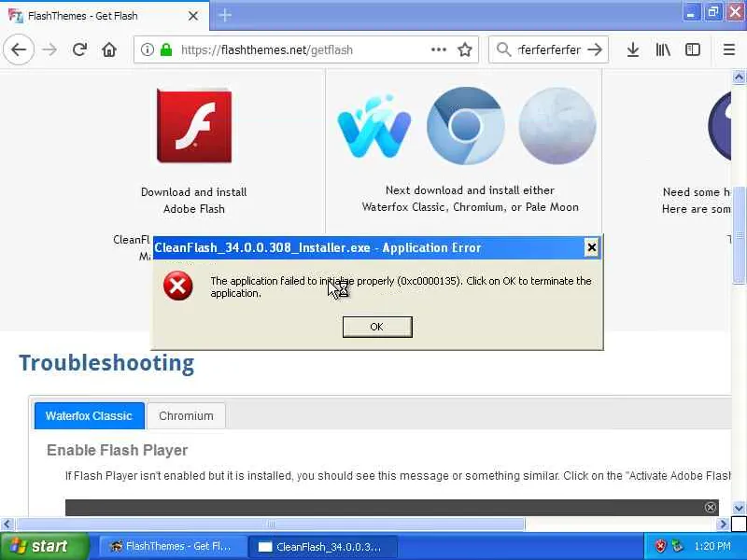Image resolution: width=747 pixels, height=560 pixels.
Task: Click the green padlock security icon
Action: [166, 49]
